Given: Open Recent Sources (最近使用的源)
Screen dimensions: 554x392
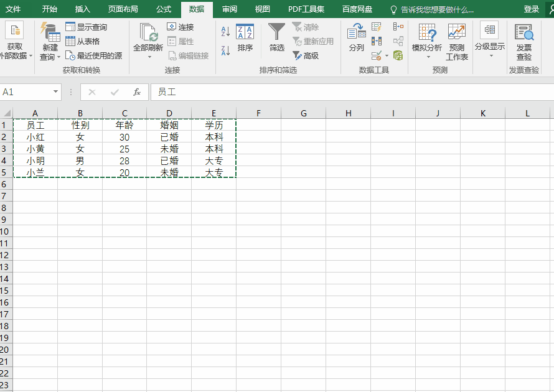Looking at the screenshot, I should pos(93,56).
